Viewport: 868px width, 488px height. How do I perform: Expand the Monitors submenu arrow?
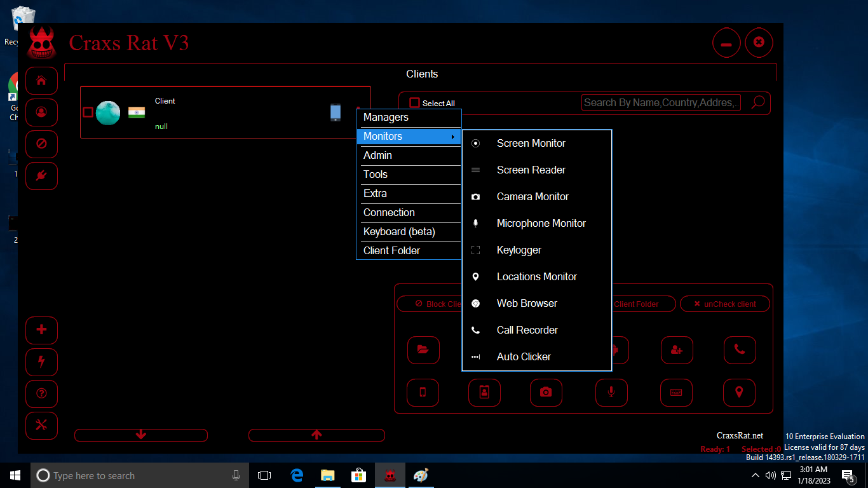tap(452, 137)
